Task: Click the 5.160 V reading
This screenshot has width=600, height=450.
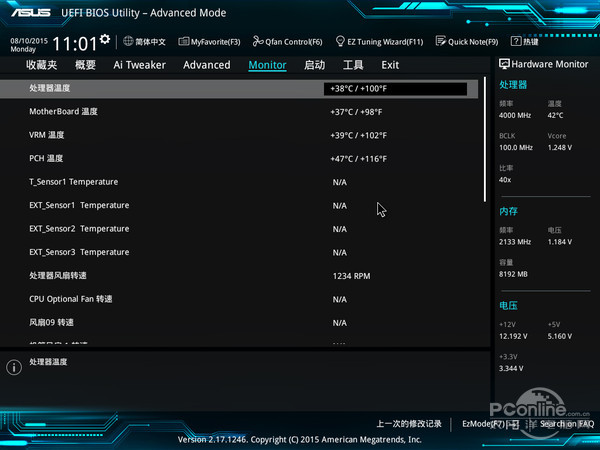Action: [559, 336]
